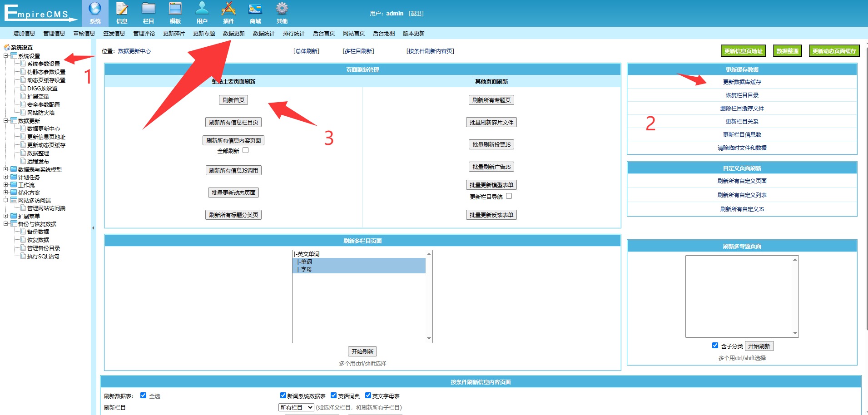Click the 更新数据库缓存 link
This screenshot has width=868, height=415.
[742, 82]
